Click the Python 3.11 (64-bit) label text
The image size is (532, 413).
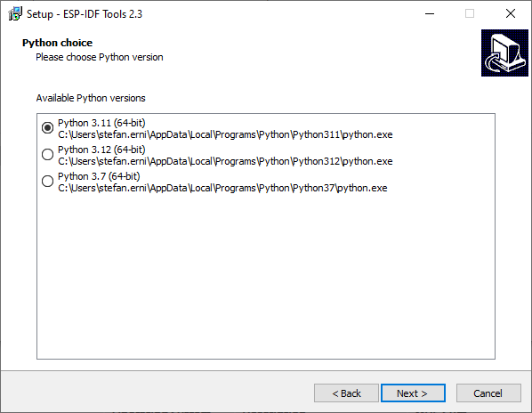[101, 123]
